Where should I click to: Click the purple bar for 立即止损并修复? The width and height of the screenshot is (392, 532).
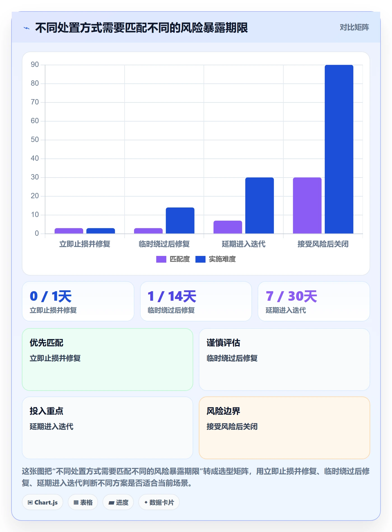(69, 231)
